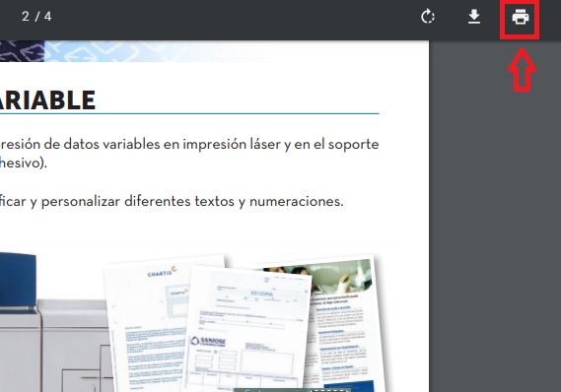Click the page indicator showing 2 / 4
Viewport: 561px width, 392px height.
point(36,17)
